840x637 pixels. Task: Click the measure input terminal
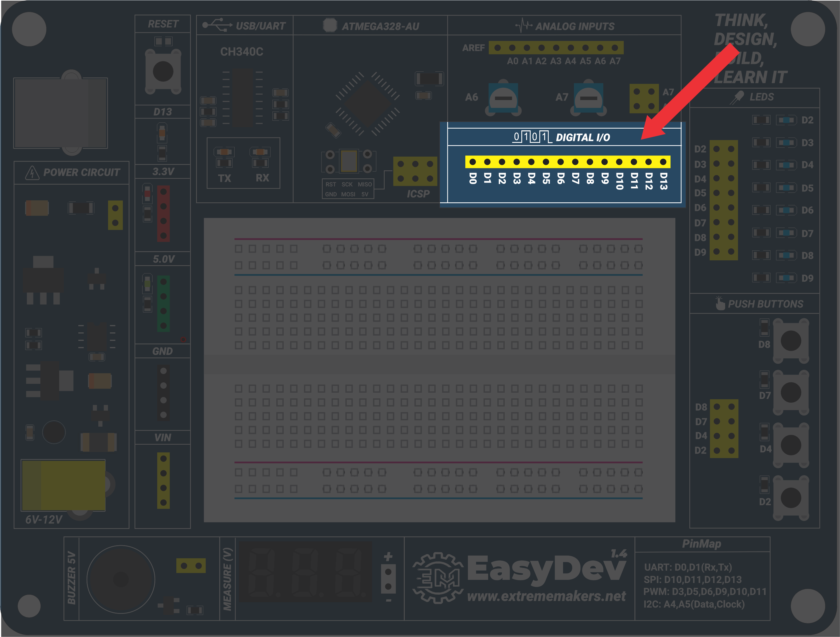tap(388, 579)
